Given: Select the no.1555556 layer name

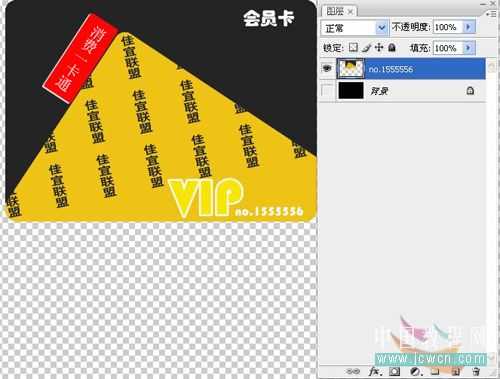Looking at the screenshot, I should 391,69.
